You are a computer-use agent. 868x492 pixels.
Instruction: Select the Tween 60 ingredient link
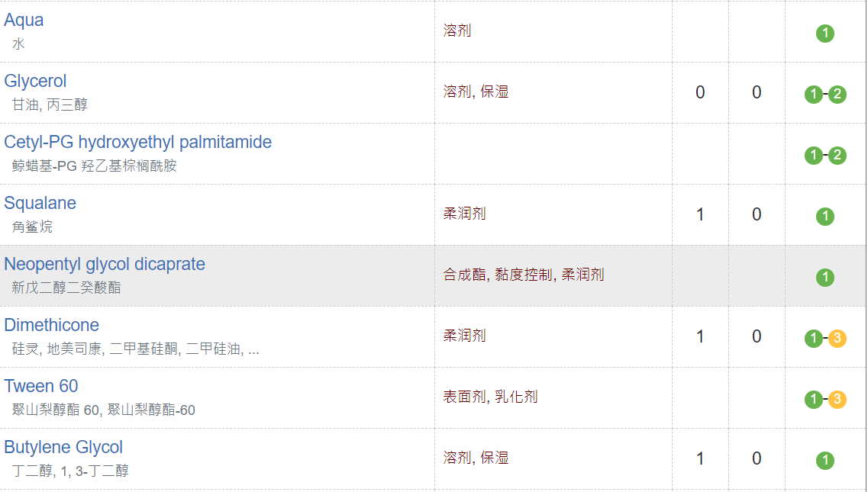pos(41,387)
